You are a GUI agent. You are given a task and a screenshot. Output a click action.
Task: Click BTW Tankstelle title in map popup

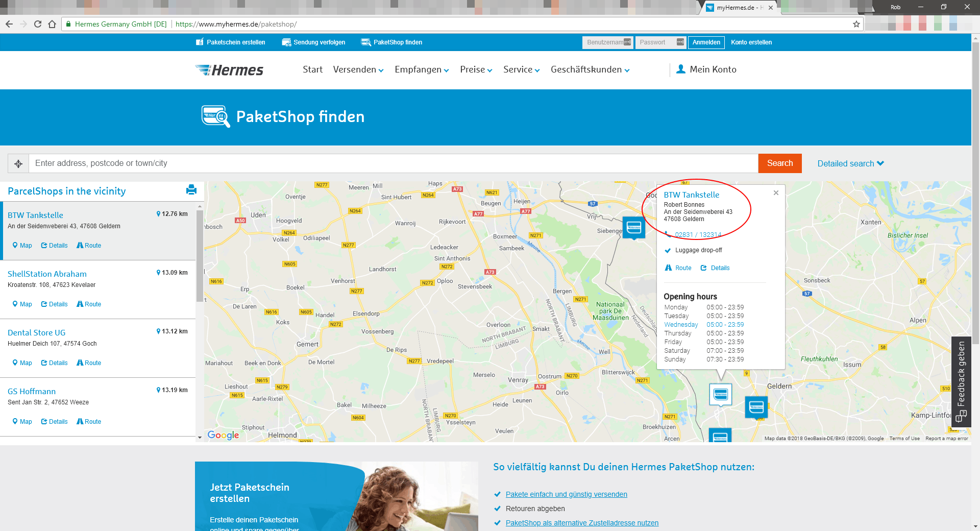click(692, 195)
